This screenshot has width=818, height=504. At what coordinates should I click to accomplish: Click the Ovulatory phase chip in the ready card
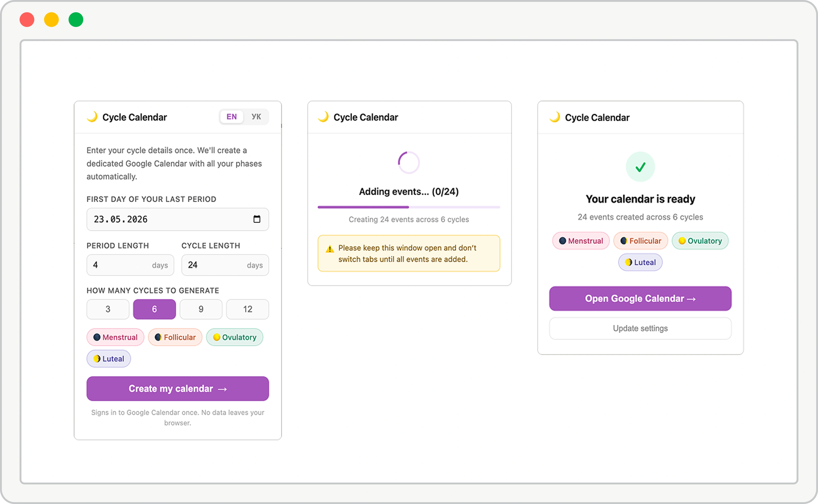pyautogui.click(x=700, y=241)
